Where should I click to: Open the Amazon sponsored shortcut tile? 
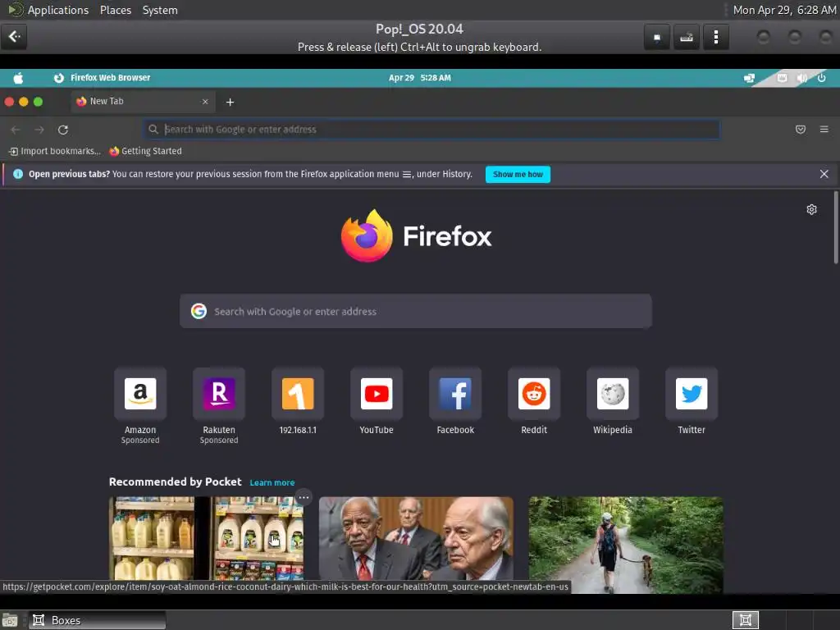pos(140,394)
